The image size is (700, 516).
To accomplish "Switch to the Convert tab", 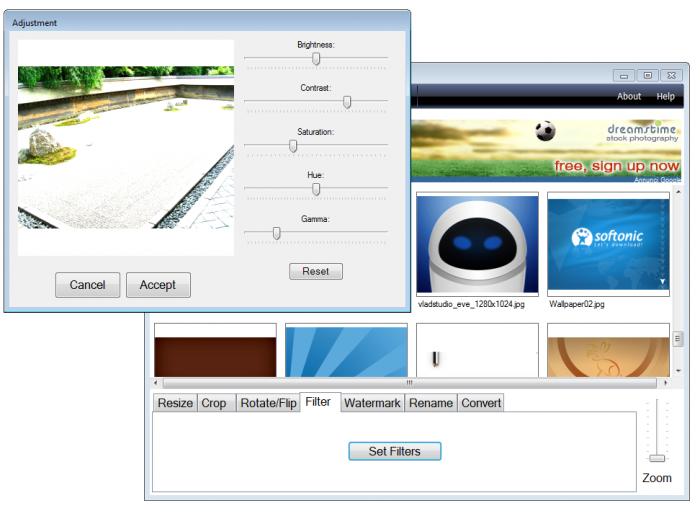I will click(481, 403).
